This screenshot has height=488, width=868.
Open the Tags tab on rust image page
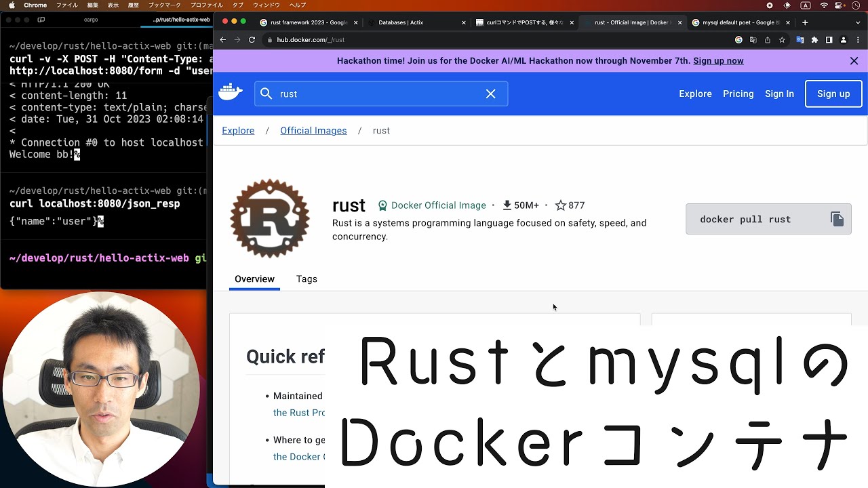307,279
